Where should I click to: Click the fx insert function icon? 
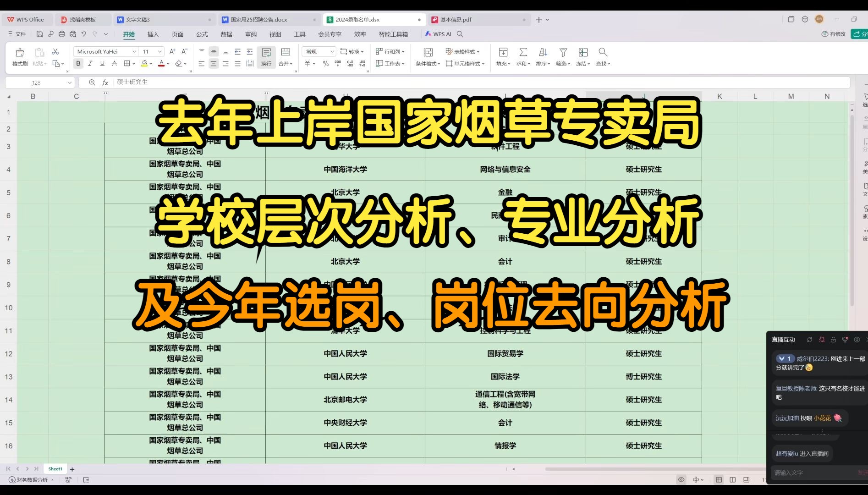pyautogui.click(x=105, y=82)
